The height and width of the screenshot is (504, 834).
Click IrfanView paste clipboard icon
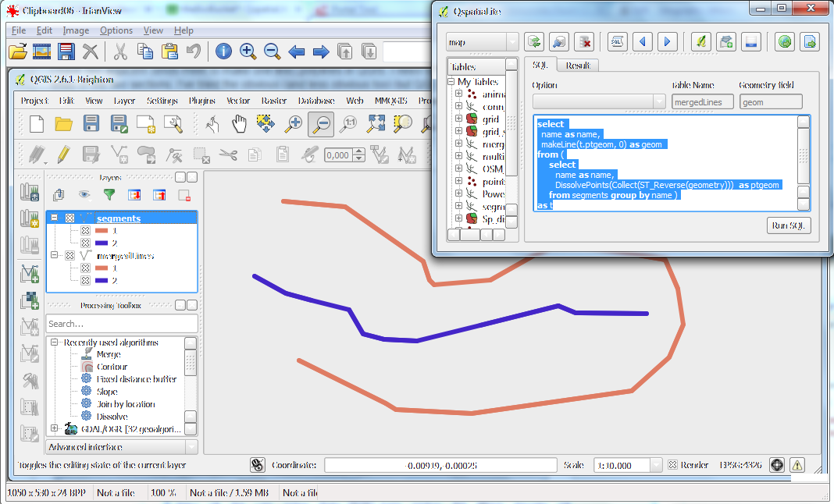coord(169,51)
